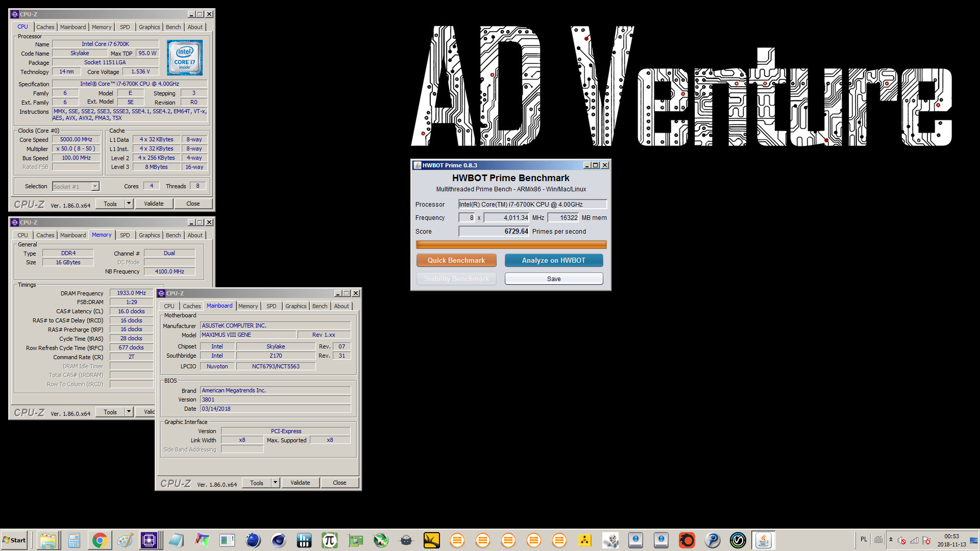Viewport: 980px width, 551px height.
Task: Expand Tools dropdown arrow in CPU-Z Memory window
Action: point(129,412)
